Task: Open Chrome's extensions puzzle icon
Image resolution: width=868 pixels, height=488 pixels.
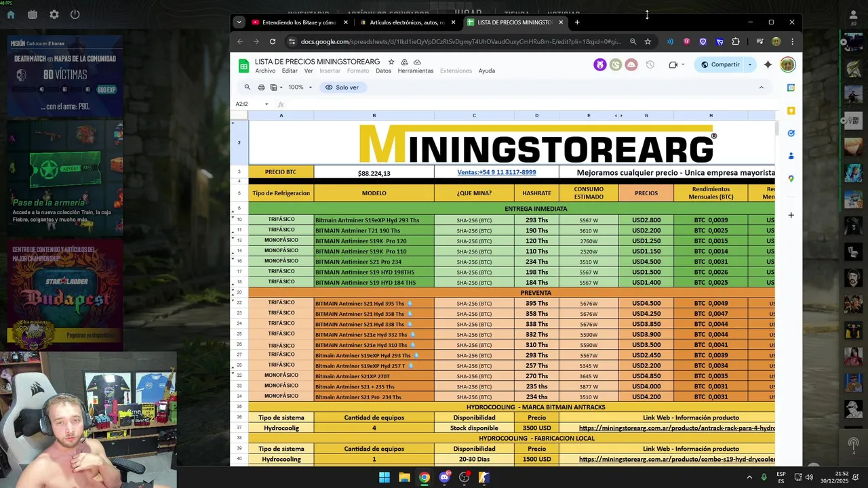Action: pyautogui.click(x=736, y=41)
